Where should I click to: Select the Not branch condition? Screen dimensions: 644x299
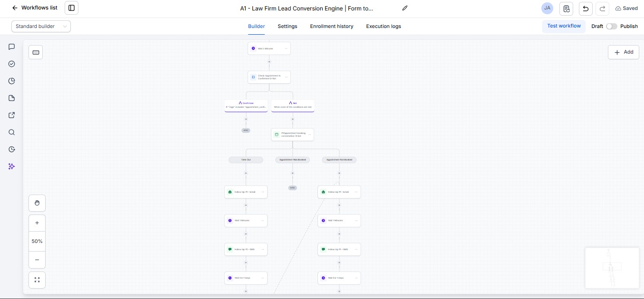click(293, 105)
